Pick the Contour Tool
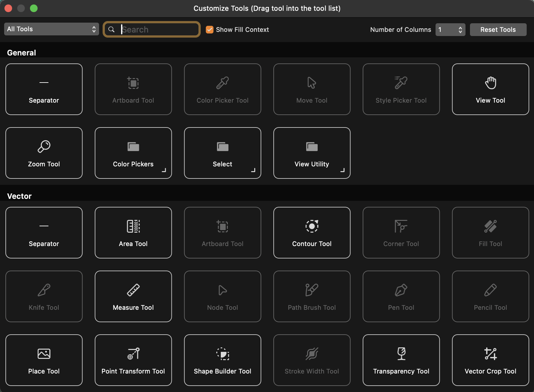 point(312,233)
